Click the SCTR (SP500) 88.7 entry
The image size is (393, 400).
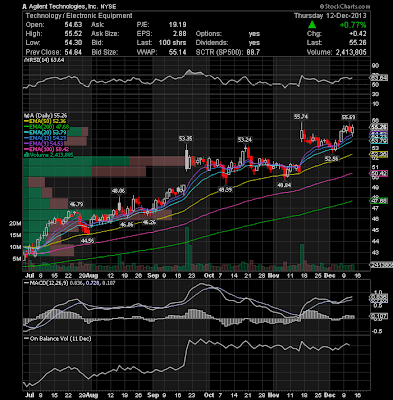[x=228, y=52]
